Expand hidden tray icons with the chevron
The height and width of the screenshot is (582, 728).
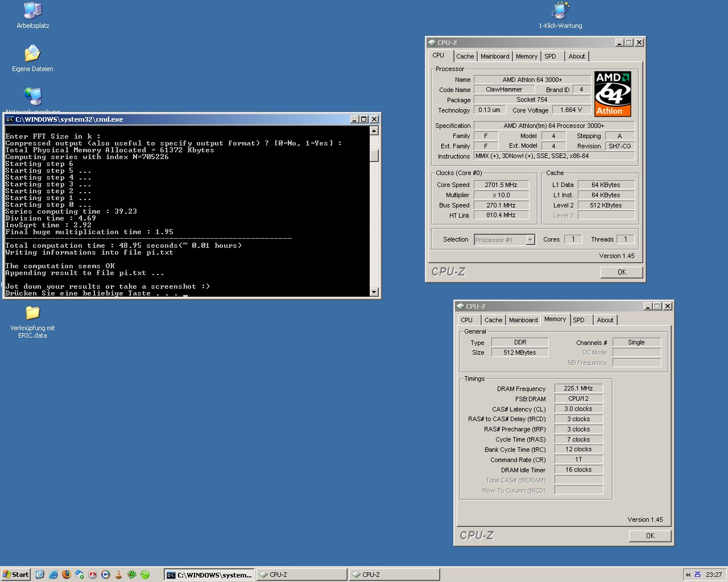[x=688, y=575]
